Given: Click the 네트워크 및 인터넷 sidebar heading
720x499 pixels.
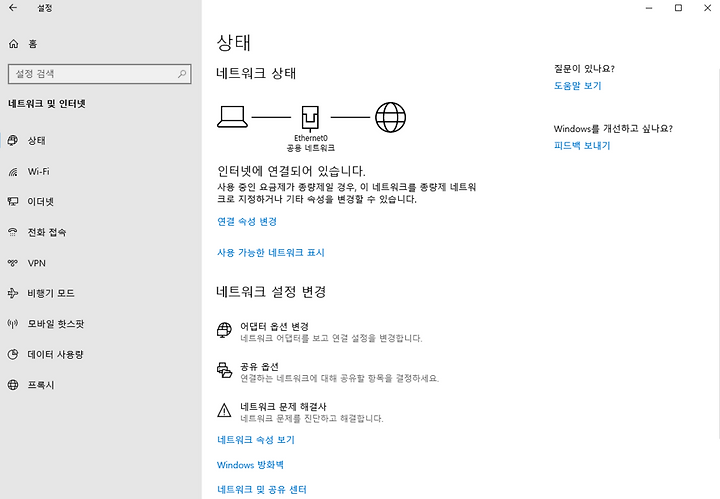Looking at the screenshot, I should pyautogui.click(x=47, y=104).
